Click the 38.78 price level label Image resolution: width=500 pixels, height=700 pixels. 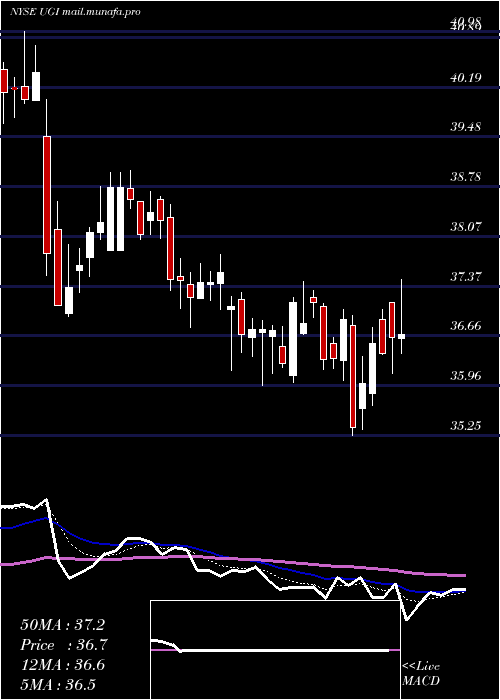[466, 177]
